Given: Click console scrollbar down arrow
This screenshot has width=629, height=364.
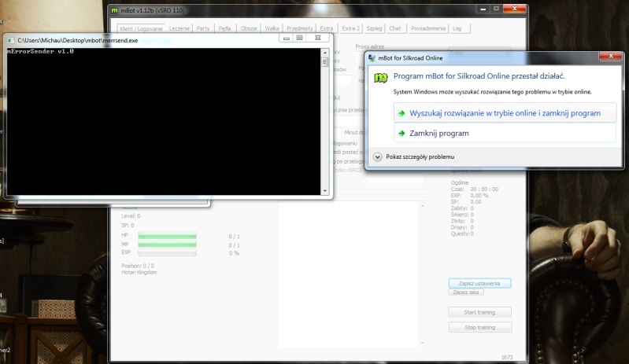Looking at the screenshot, I should 325,190.
